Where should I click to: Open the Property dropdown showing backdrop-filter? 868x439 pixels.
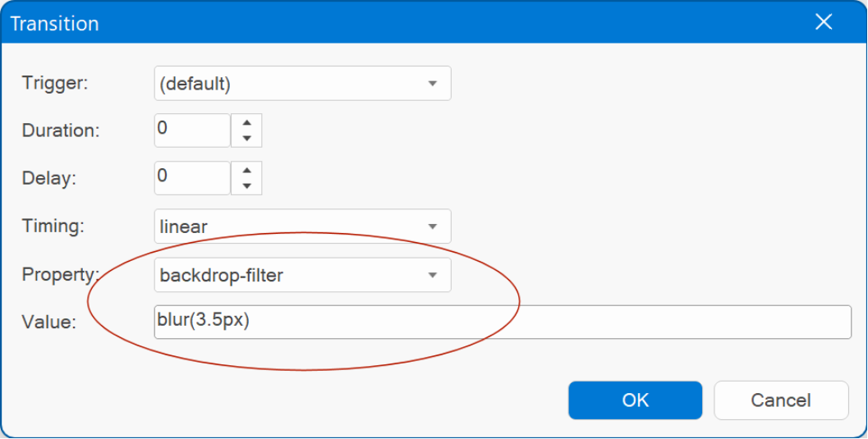coord(302,275)
